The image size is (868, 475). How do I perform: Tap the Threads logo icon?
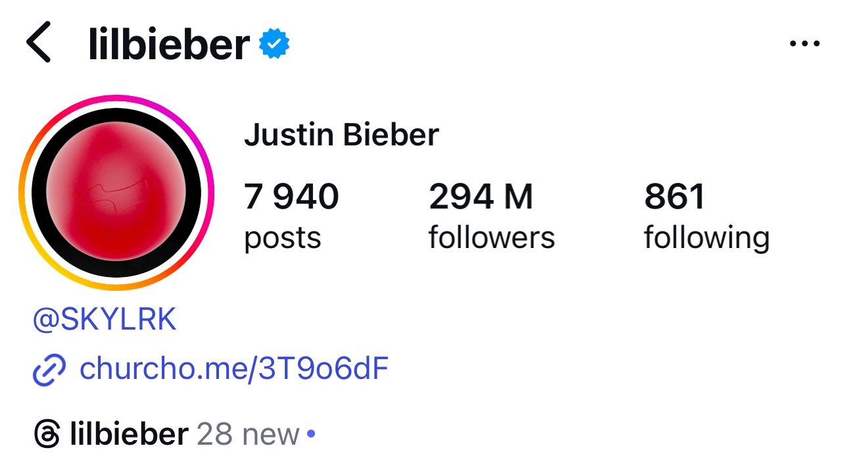coord(47,435)
